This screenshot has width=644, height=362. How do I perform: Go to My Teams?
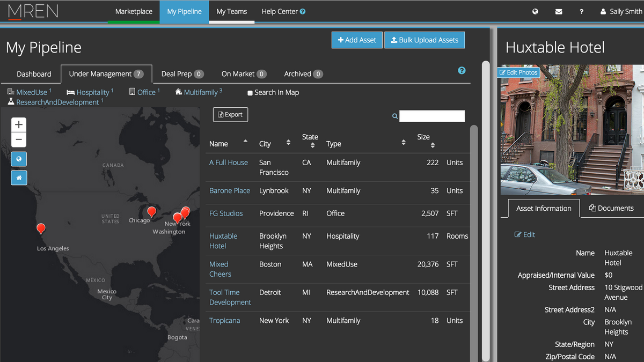tap(232, 11)
